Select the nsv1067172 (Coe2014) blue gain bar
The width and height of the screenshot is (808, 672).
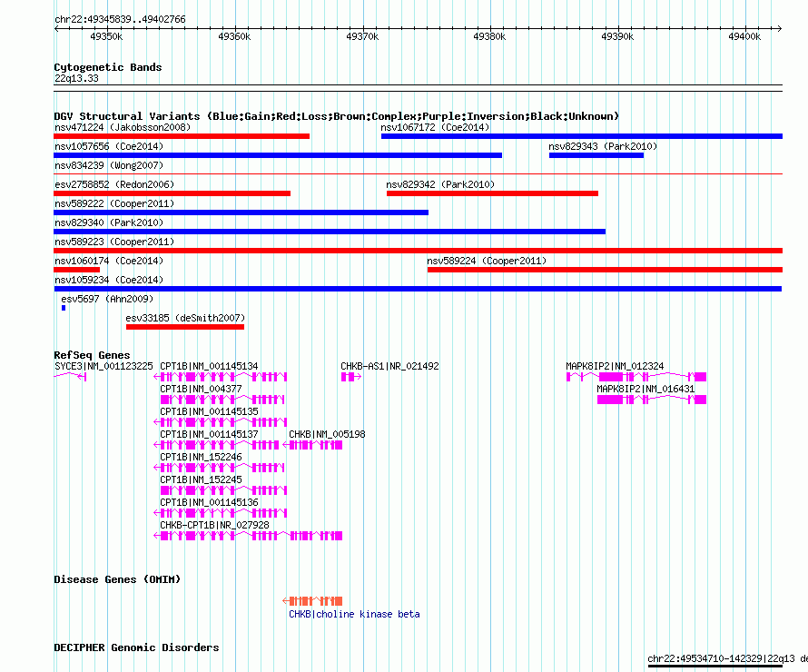pyautogui.click(x=582, y=136)
